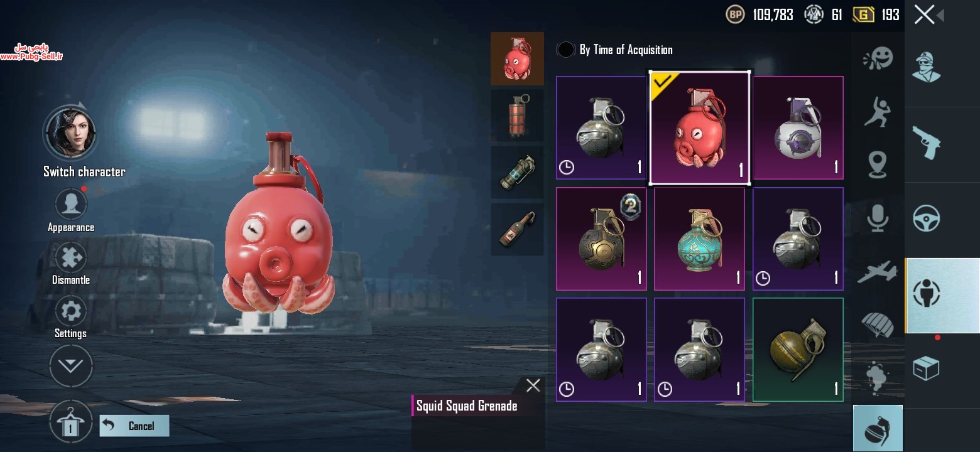The width and height of the screenshot is (980, 452).
Task: Select the Dismantle puzzle icon
Action: (x=71, y=257)
